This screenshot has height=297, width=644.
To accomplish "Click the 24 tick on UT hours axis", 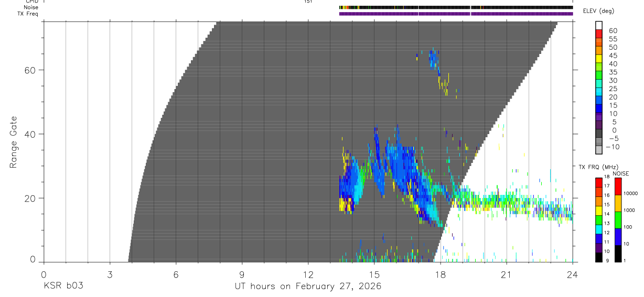I will 573,274.
